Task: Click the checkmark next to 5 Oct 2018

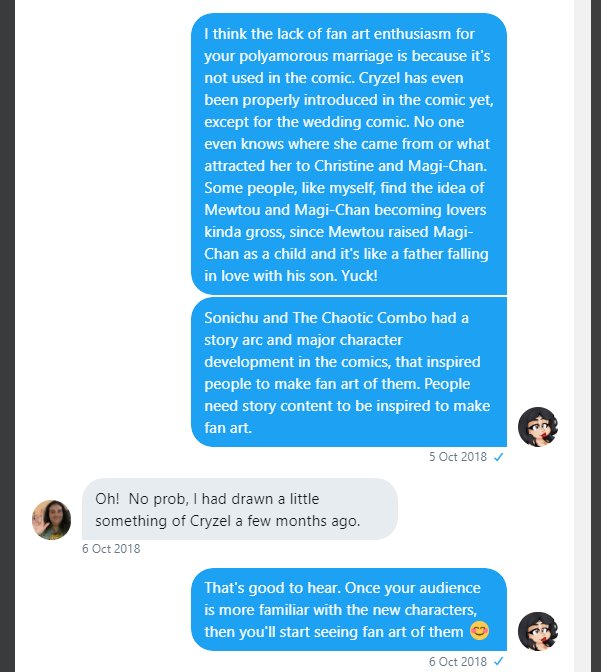Action: [498, 457]
